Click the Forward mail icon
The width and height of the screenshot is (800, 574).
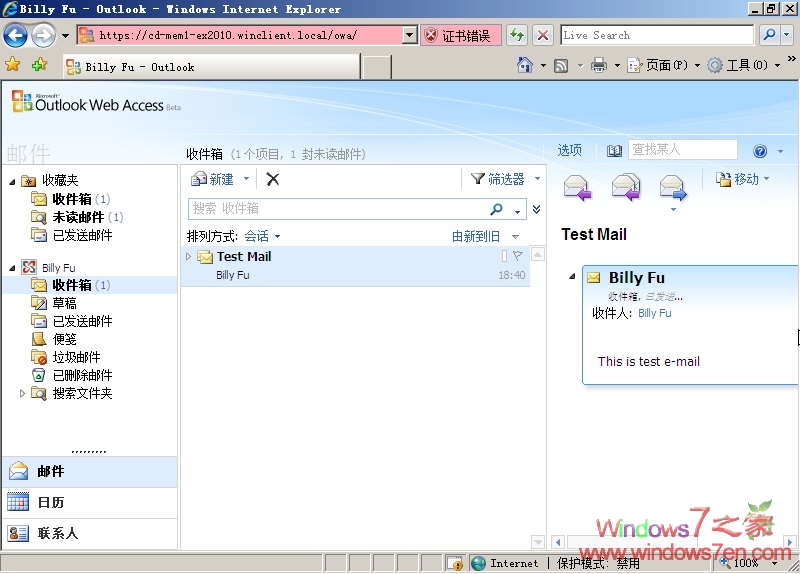pyautogui.click(x=673, y=187)
